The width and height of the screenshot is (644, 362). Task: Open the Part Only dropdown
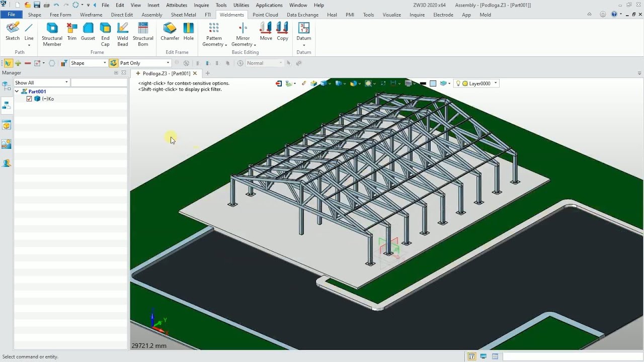click(168, 63)
